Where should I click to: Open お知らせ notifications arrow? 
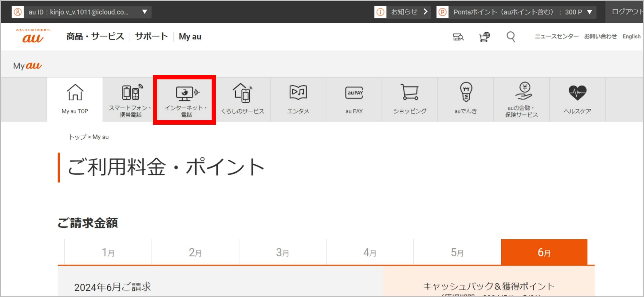[425, 11]
